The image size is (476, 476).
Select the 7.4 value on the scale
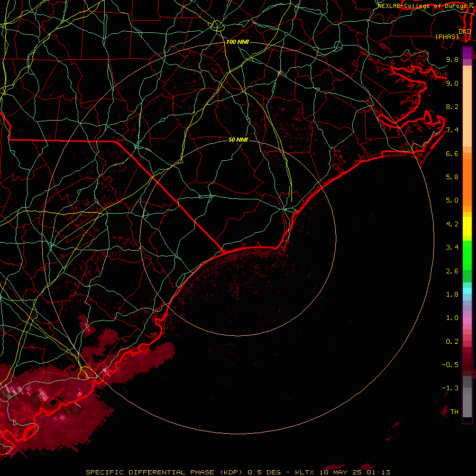[452, 130]
